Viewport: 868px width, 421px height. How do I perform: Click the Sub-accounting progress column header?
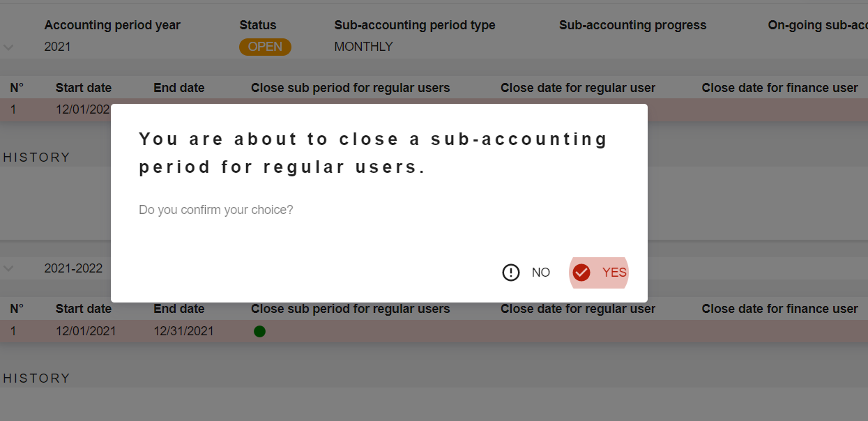coord(632,25)
